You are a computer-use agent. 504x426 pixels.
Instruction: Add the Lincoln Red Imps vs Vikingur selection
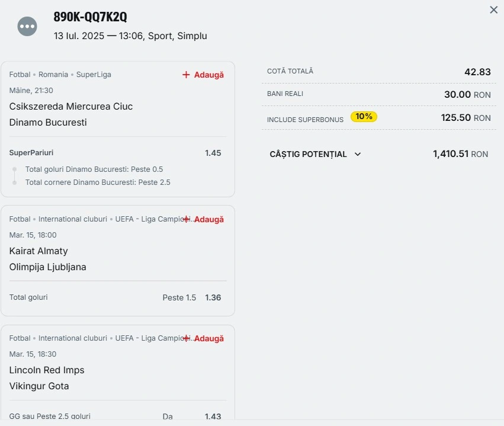pyautogui.click(x=203, y=338)
